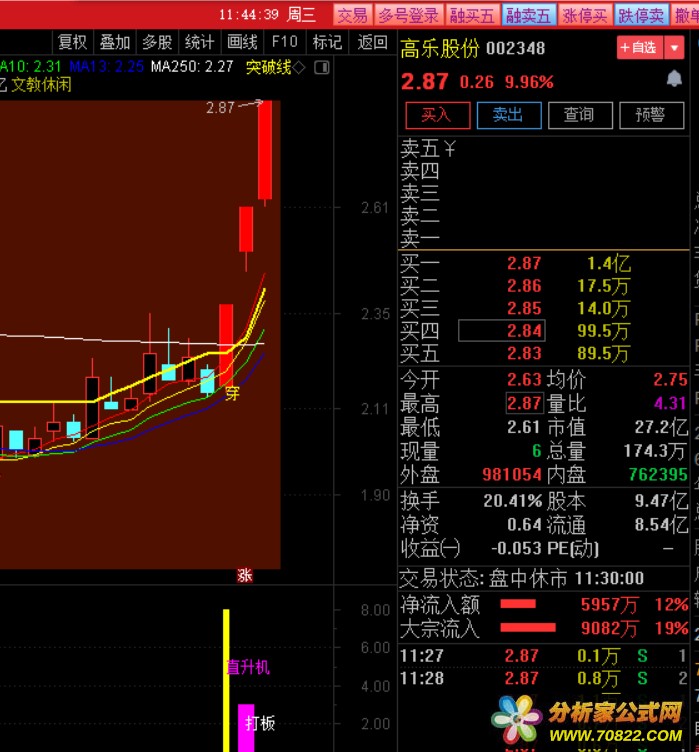This screenshot has height=752, width=699.
Task: Click the 大宗流入 red bar
Action: 528,628
